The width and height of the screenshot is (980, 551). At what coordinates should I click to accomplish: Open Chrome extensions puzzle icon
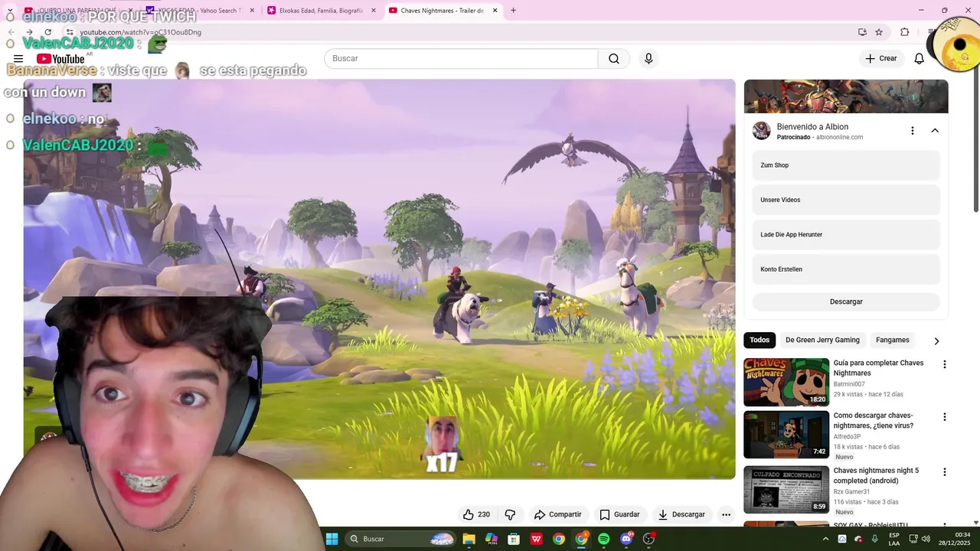905,32
